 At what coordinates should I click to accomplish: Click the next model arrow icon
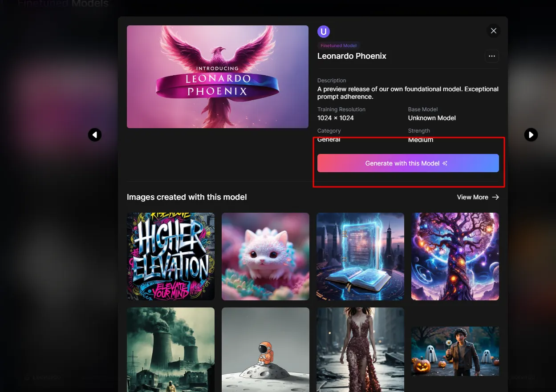pos(531,134)
